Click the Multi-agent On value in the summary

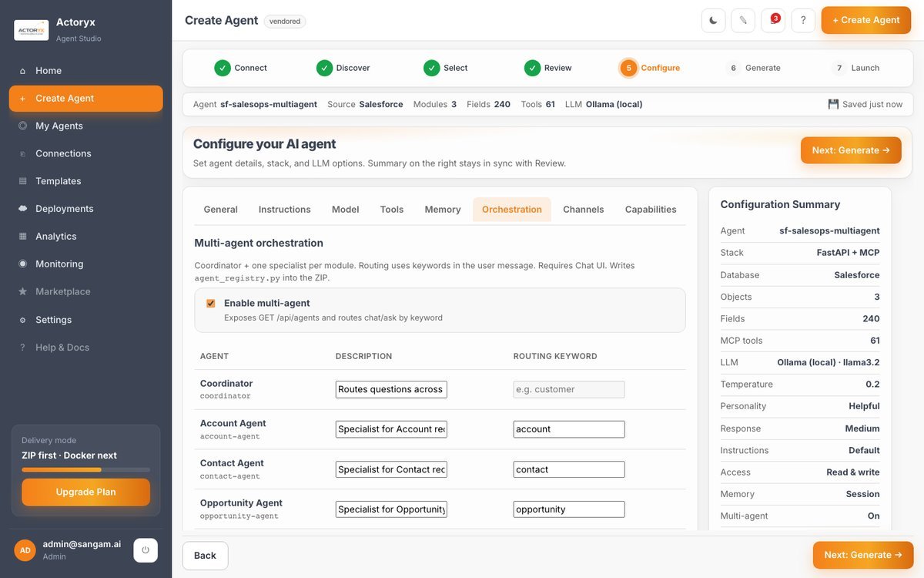[874, 516]
